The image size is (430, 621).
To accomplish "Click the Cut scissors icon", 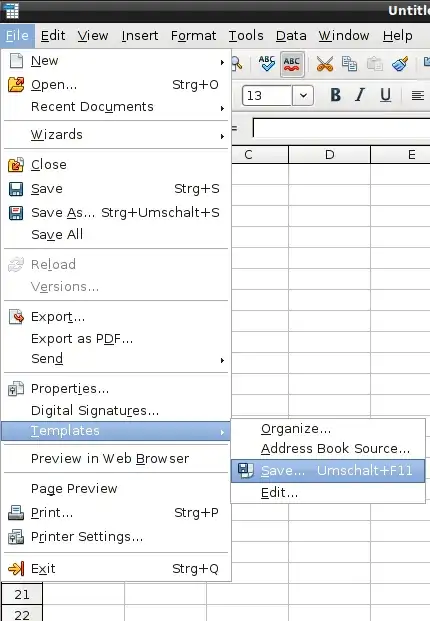I will [x=325, y=64].
